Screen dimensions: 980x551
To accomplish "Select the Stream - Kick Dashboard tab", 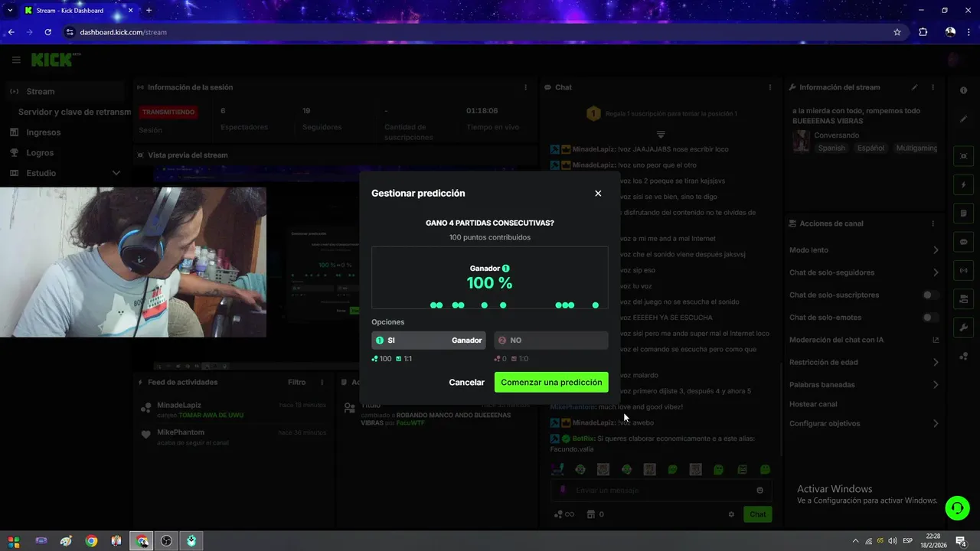I will pos(78,11).
